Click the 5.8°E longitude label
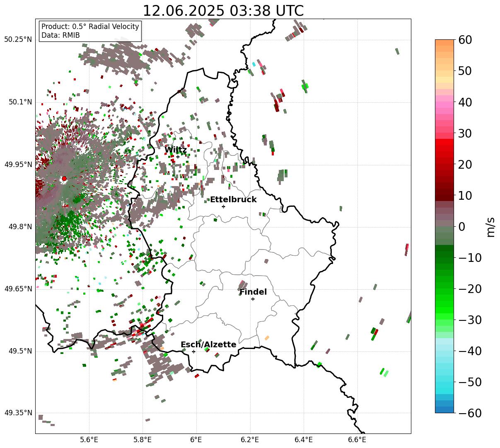 click(143, 440)
